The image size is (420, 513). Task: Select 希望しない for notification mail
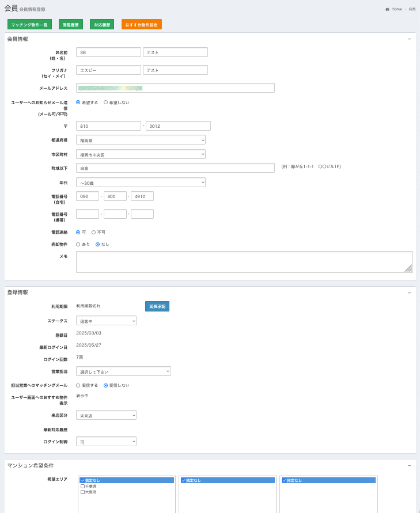pyautogui.click(x=105, y=102)
